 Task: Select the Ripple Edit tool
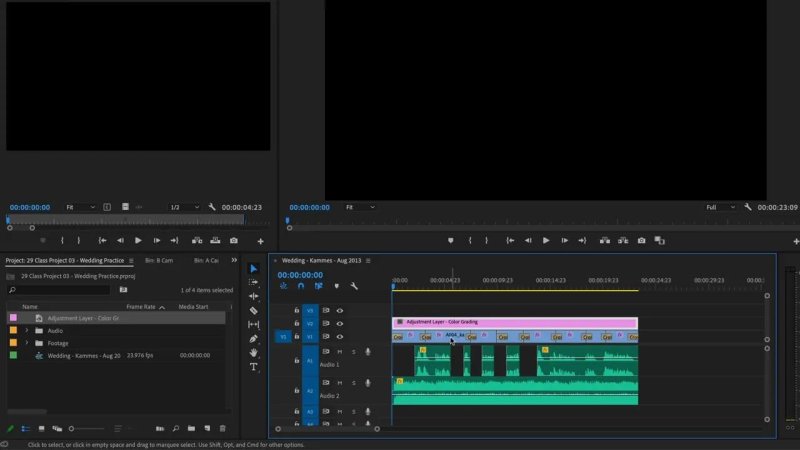254,296
